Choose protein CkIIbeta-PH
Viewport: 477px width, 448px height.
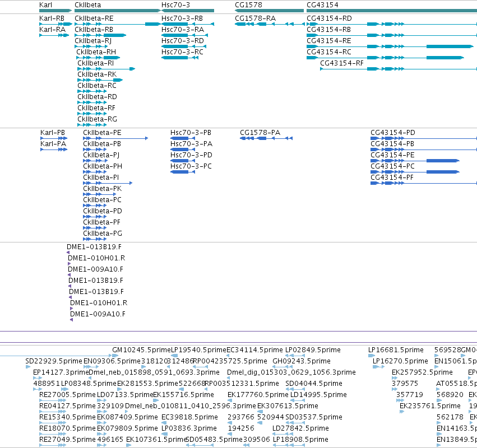103,166
